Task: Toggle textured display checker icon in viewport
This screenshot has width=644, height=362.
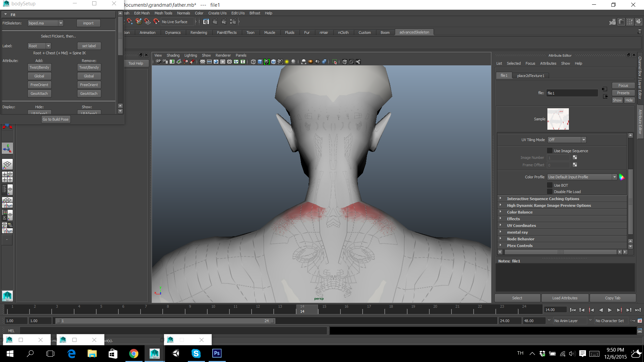Action: (280, 62)
